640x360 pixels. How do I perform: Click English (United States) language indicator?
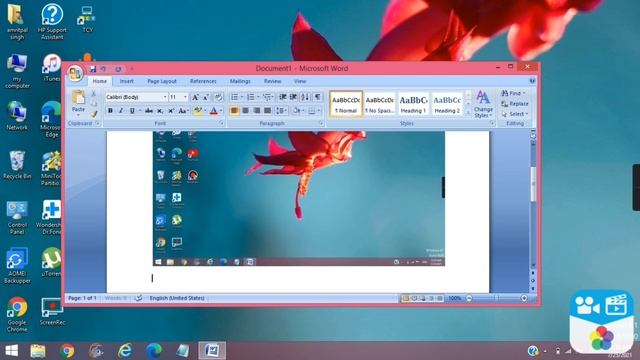[x=177, y=298]
